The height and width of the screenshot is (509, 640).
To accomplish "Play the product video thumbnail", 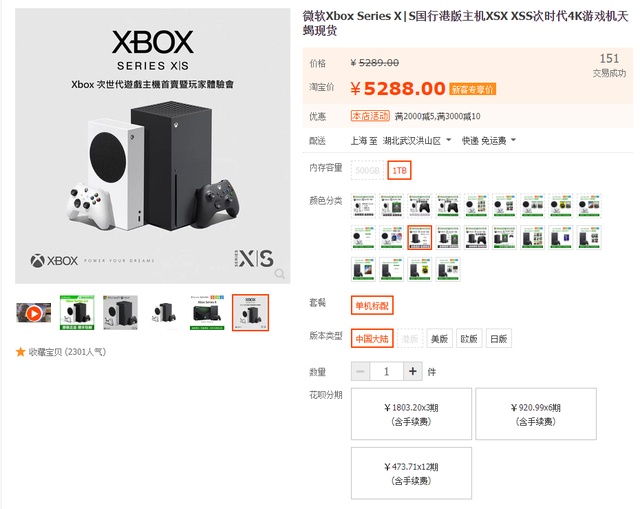I will tap(34, 313).
